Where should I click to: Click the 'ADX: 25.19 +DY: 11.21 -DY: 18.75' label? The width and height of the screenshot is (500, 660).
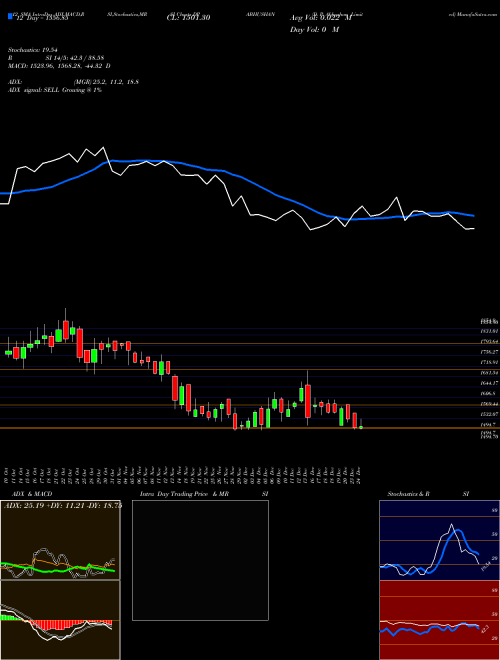pyautogui.click(x=62, y=505)
